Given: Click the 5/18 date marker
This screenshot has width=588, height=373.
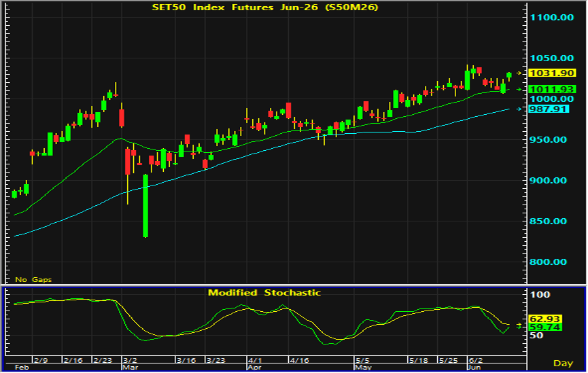Looking at the screenshot, I should point(419,360).
